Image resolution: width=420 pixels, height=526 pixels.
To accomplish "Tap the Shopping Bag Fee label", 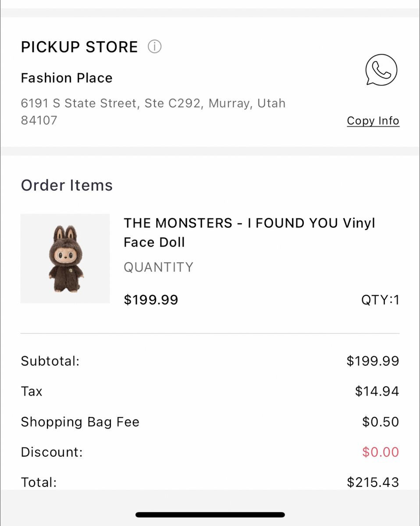I will coord(80,422).
